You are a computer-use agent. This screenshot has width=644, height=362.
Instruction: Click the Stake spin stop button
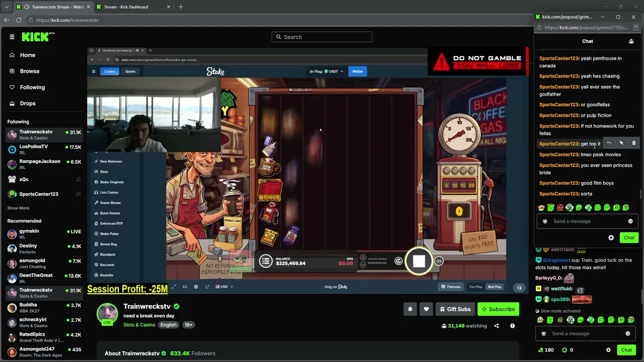tap(419, 261)
